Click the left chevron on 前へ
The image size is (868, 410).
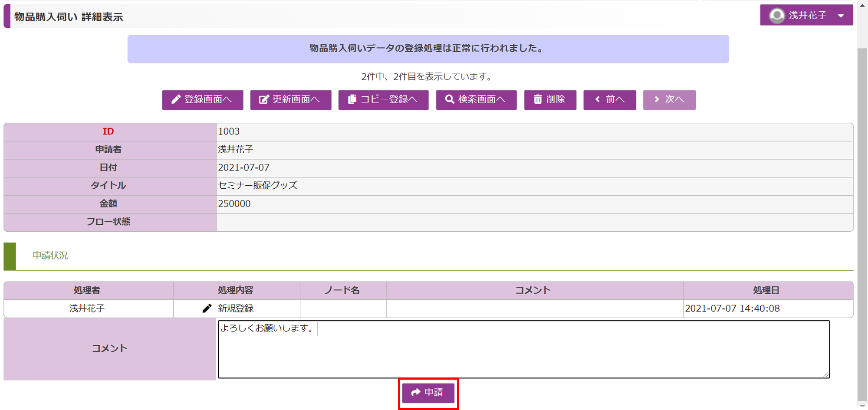[x=598, y=99]
